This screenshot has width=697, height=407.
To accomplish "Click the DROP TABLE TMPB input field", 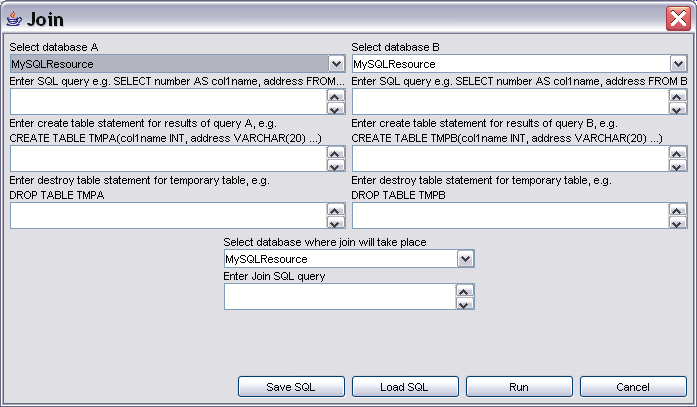I will pos(511,215).
